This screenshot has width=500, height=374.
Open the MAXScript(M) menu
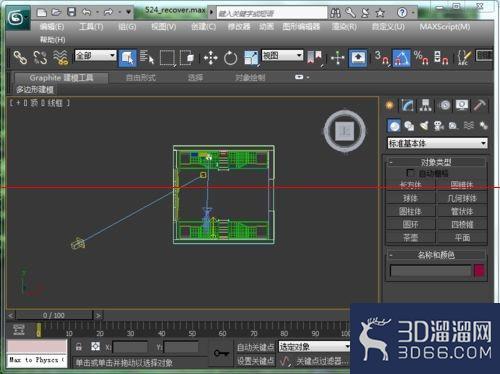pos(445,27)
